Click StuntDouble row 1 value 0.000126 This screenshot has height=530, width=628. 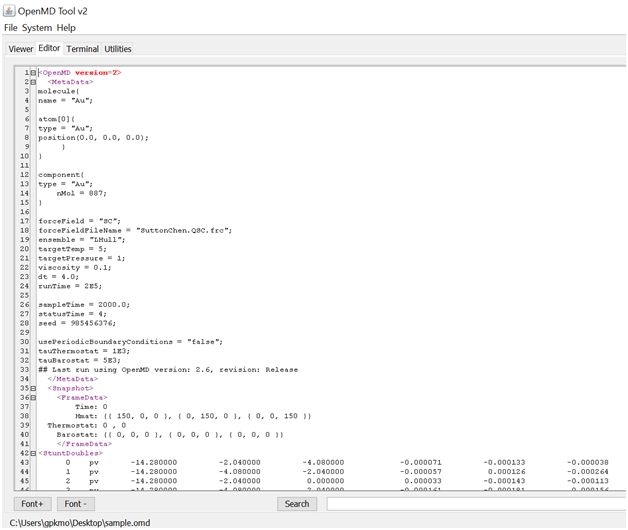click(506, 472)
